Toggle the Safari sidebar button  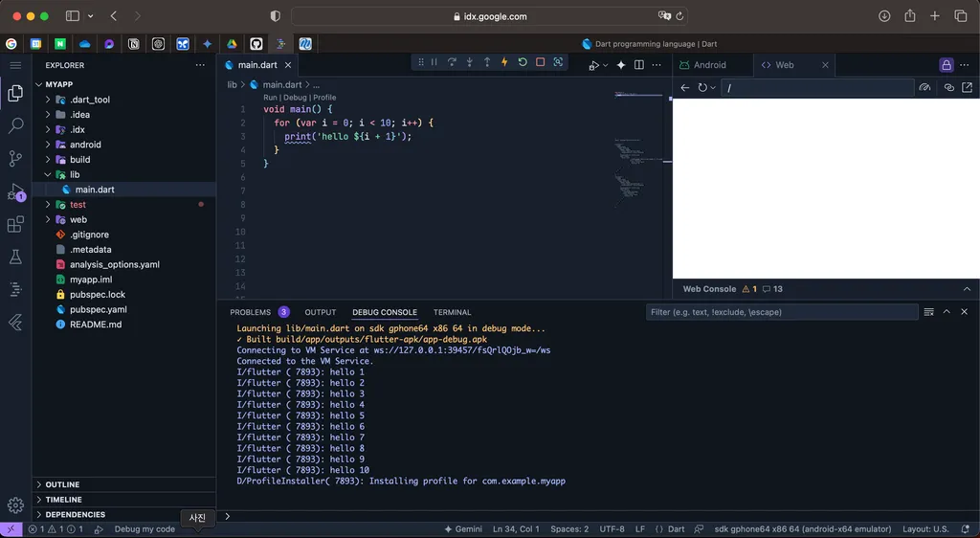click(73, 16)
